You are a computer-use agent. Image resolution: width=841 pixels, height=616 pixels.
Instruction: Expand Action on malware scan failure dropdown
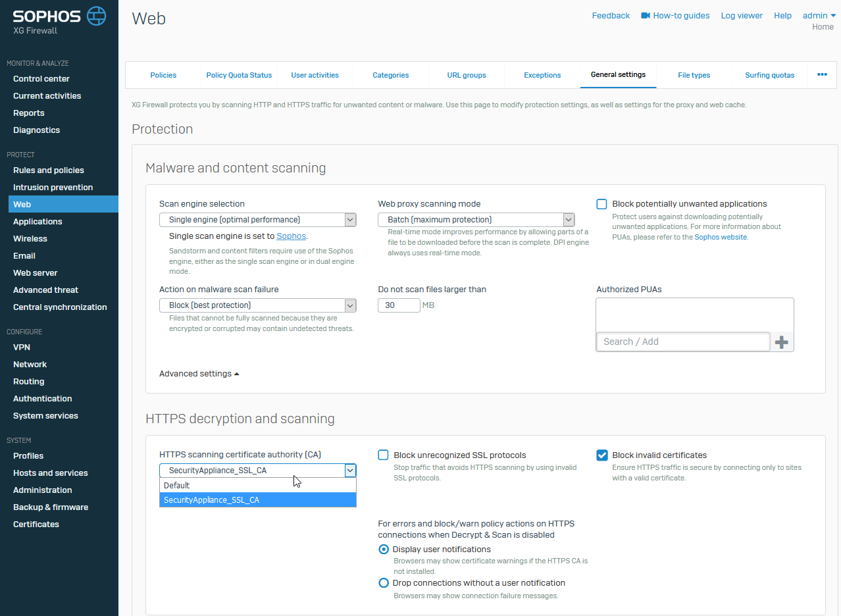pos(257,305)
